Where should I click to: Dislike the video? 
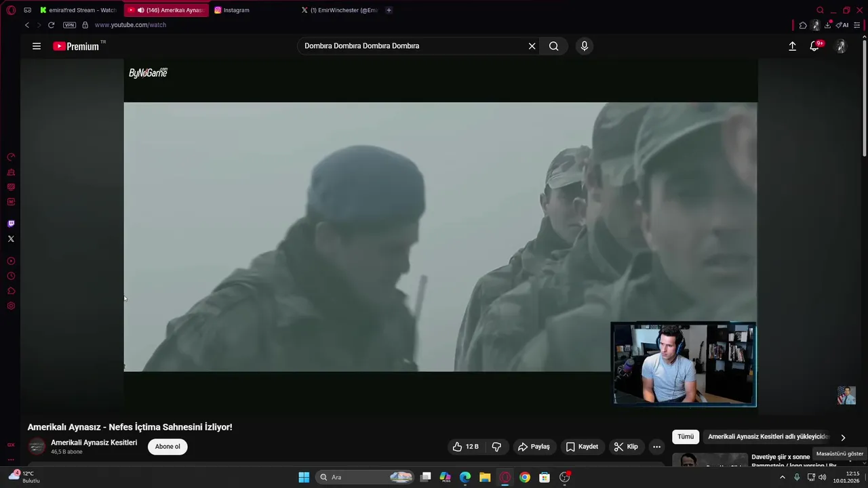coord(496,447)
